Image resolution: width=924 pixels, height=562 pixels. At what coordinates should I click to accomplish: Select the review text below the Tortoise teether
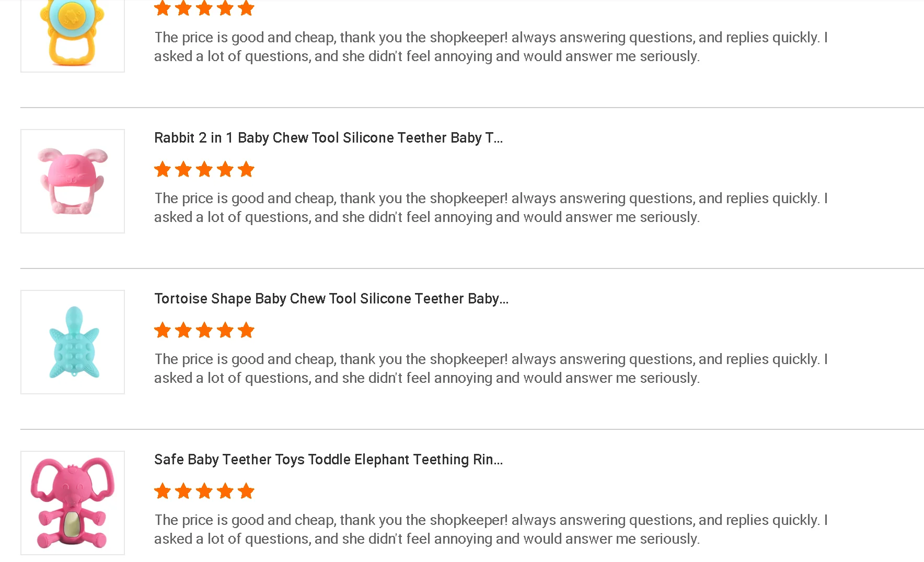tap(490, 369)
